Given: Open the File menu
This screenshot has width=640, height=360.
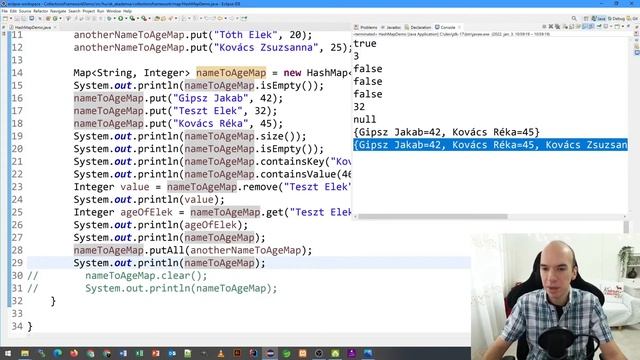Looking at the screenshot, I should click(x=5, y=11).
